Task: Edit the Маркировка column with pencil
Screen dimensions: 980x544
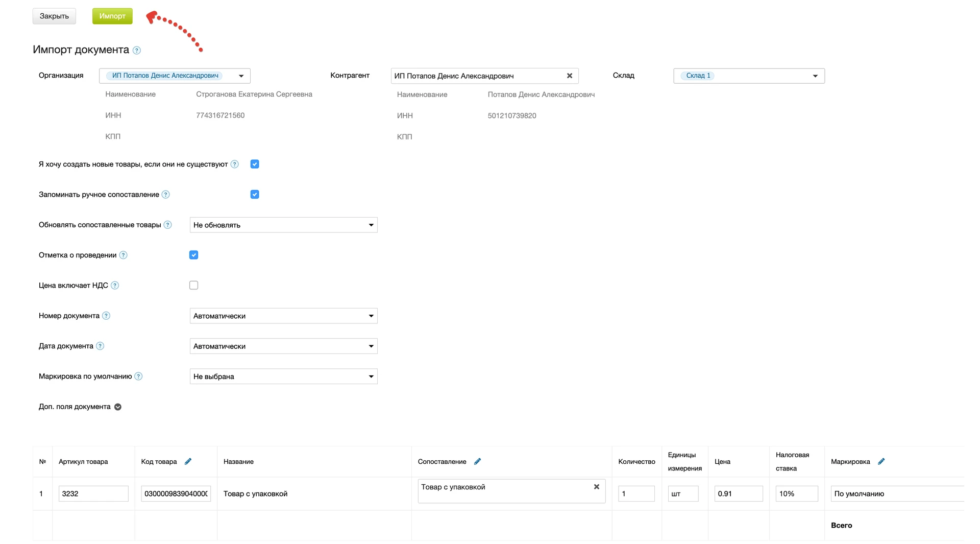Action: pos(881,461)
